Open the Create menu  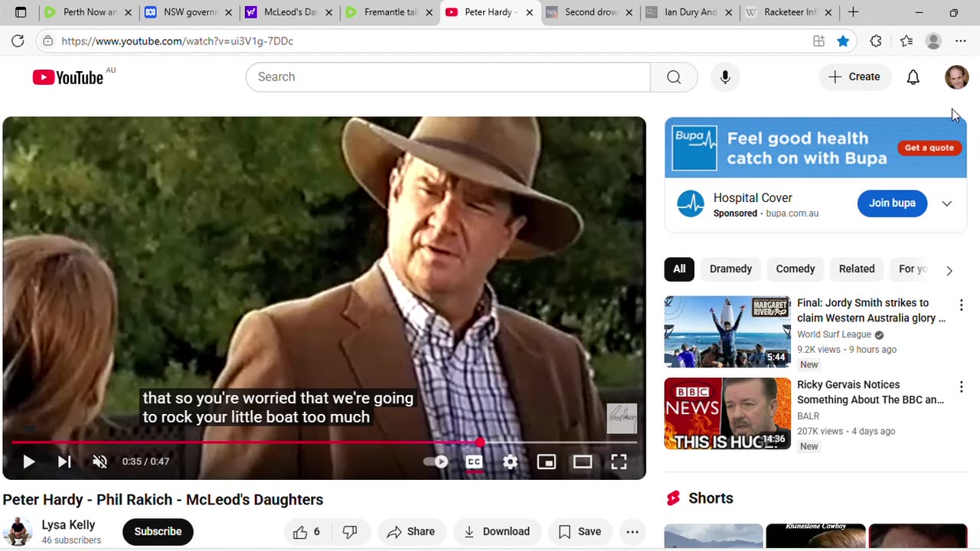[x=854, y=77]
